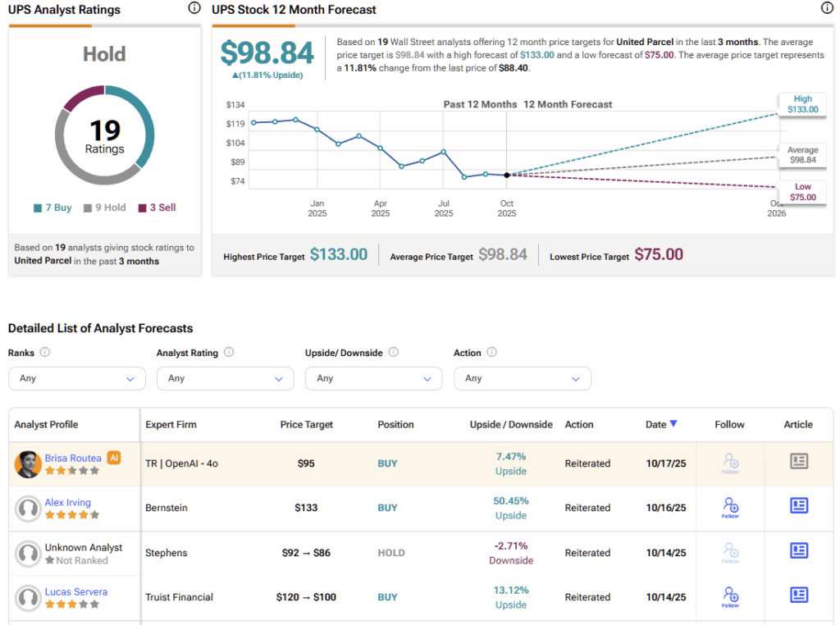Click info icon beside 12 Month Forecast
Image resolution: width=840 pixels, height=625 pixels.
click(x=827, y=8)
